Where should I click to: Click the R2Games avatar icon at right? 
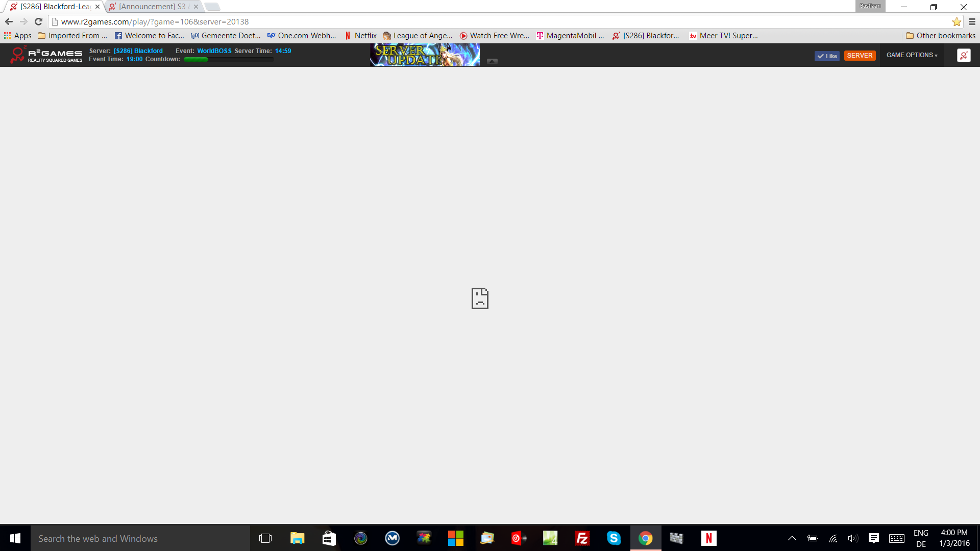pyautogui.click(x=964, y=55)
